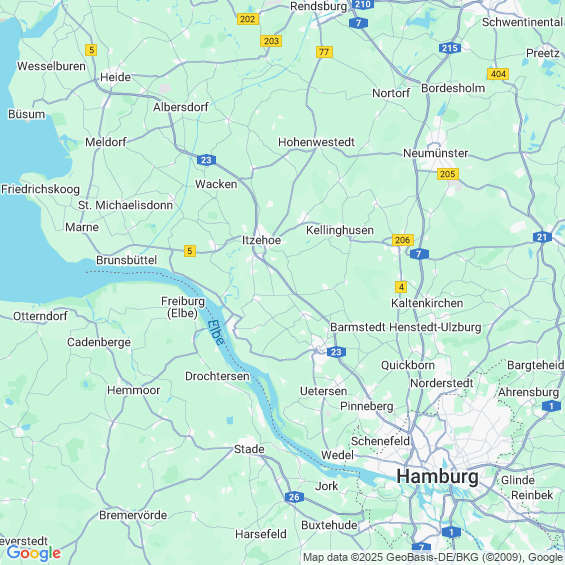Viewport: 565px width, 565px height.
Task: Click the yellow 203 road shield
Action: [x=271, y=41]
